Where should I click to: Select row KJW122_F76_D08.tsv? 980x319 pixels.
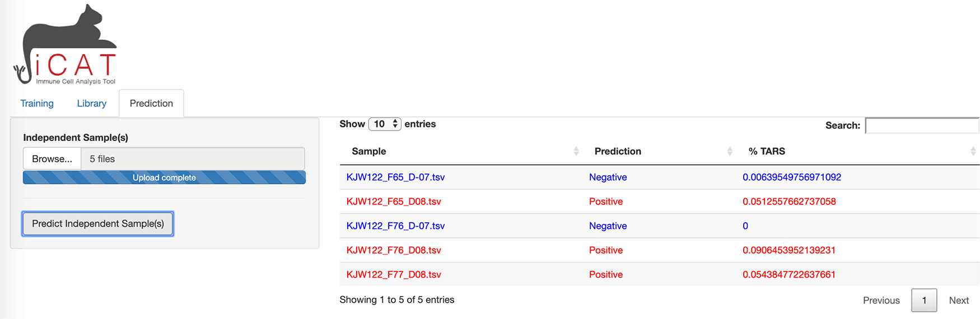(394, 250)
